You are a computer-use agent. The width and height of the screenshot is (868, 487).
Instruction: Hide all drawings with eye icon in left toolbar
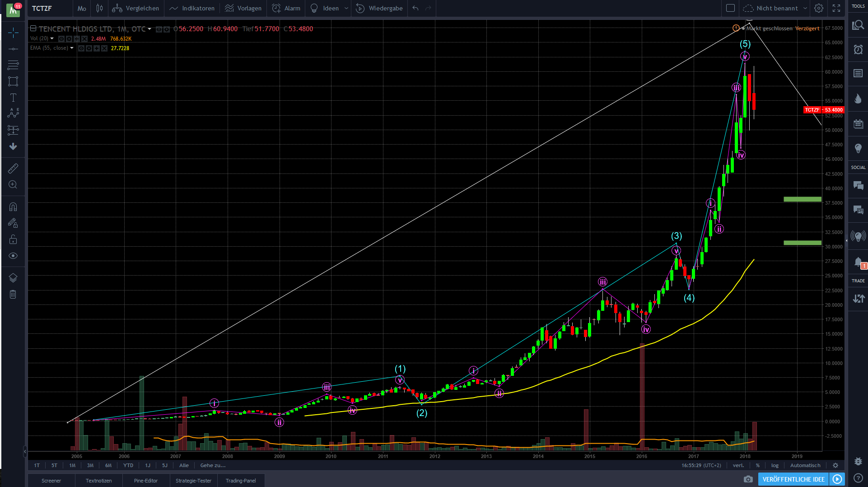13,256
